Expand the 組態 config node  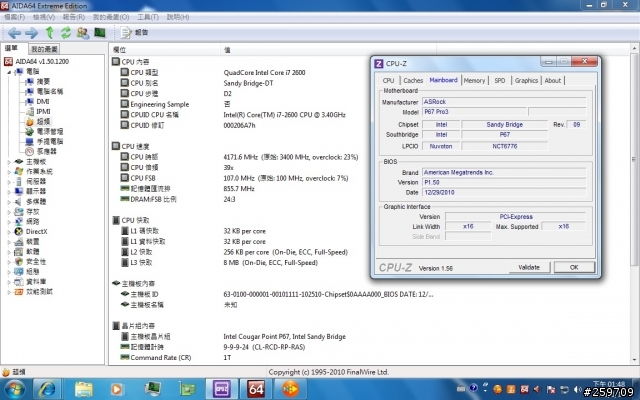coord(9,272)
